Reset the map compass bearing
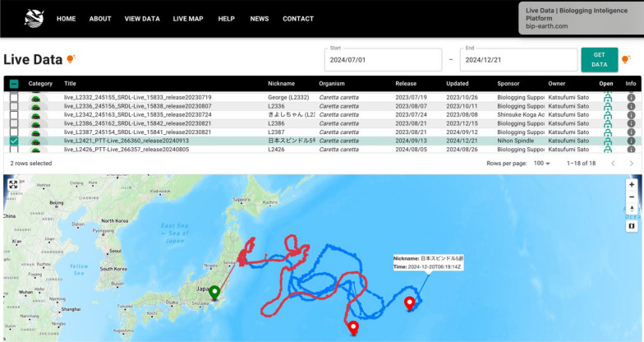 [x=631, y=209]
